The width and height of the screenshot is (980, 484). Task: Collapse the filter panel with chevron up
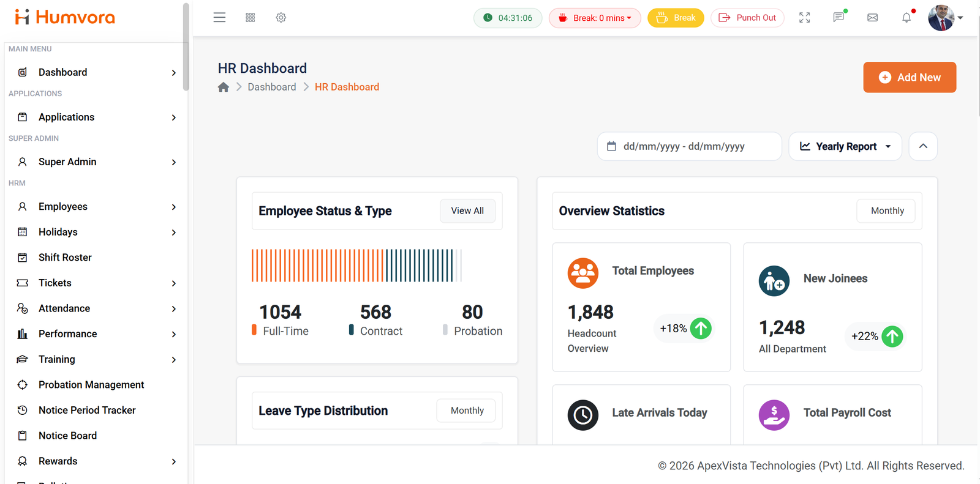pos(923,146)
